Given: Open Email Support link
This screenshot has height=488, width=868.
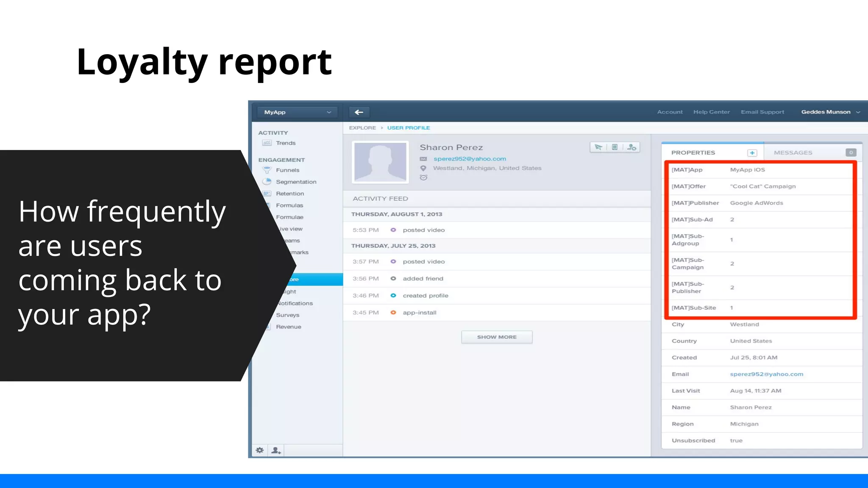Looking at the screenshot, I should (x=762, y=112).
